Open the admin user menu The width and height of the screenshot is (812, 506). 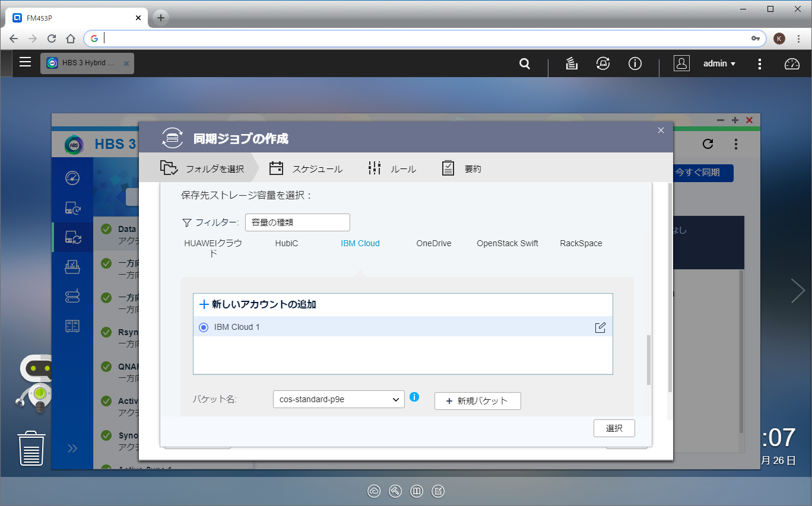[719, 63]
